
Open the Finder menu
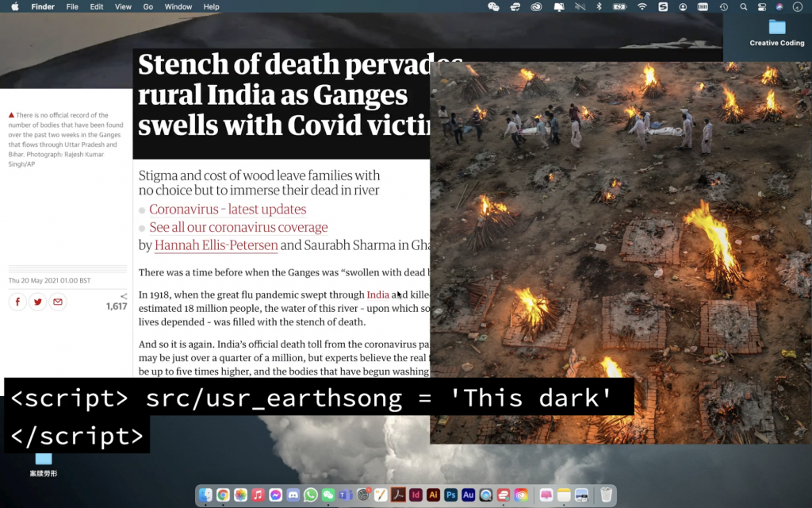[43, 6]
